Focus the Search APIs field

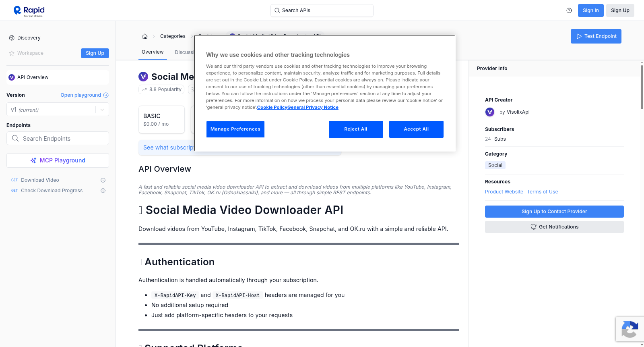(x=322, y=10)
